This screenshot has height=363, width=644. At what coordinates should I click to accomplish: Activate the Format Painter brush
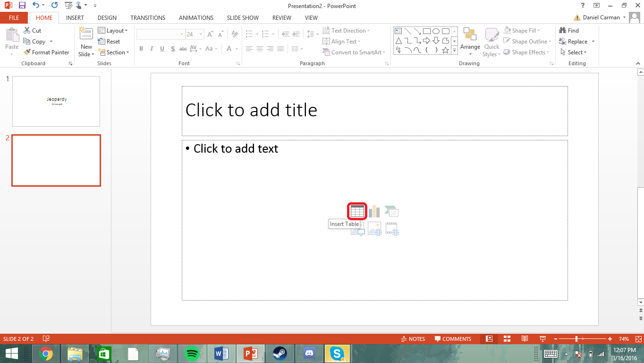coord(46,52)
